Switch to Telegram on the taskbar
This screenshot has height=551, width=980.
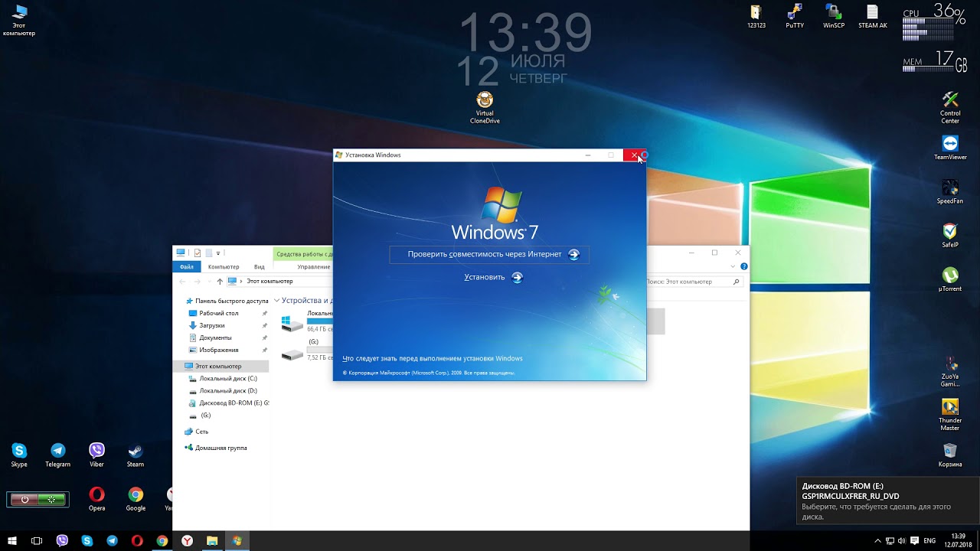point(113,541)
